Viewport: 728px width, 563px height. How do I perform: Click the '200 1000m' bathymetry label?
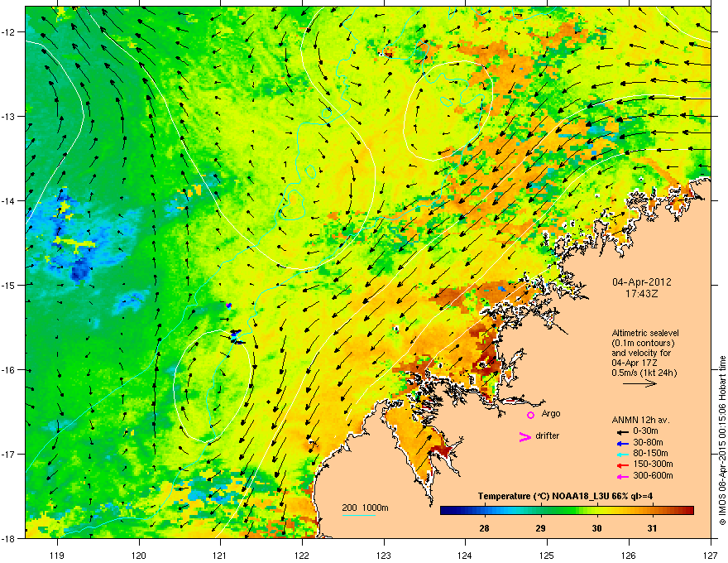click(365, 508)
